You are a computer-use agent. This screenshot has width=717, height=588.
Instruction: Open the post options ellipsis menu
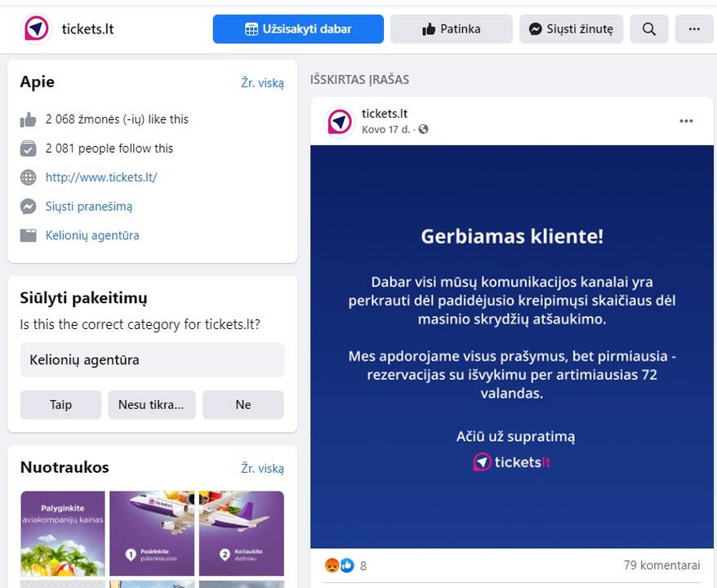tap(686, 121)
